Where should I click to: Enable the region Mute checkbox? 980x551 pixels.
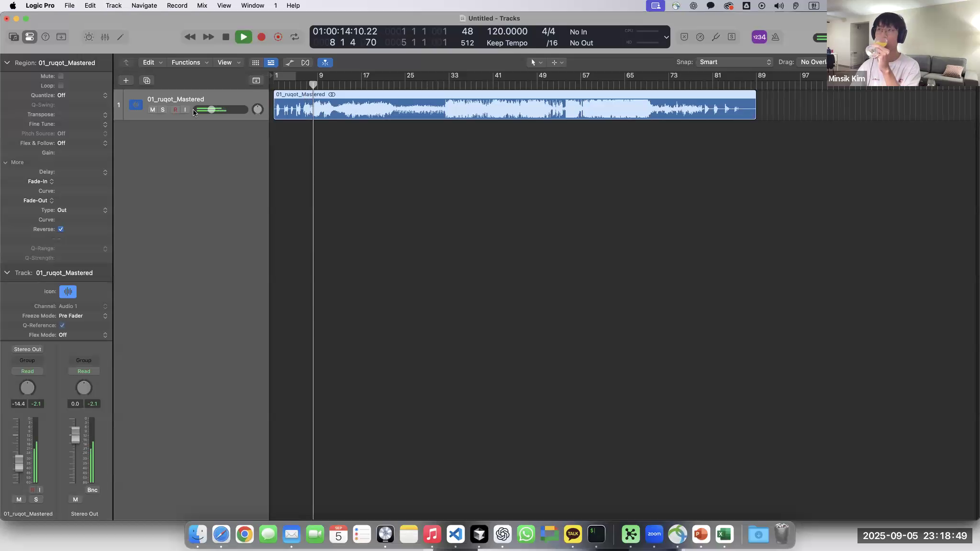pyautogui.click(x=61, y=76)
